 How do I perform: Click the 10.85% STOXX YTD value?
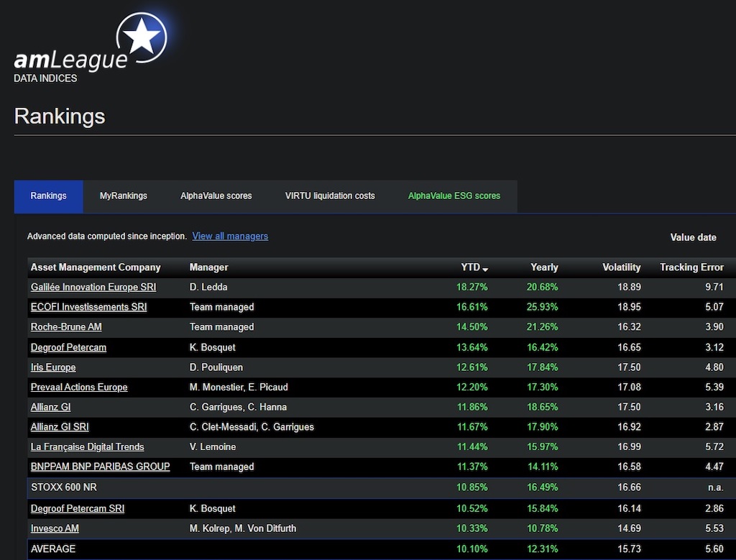tap(471, 487)
